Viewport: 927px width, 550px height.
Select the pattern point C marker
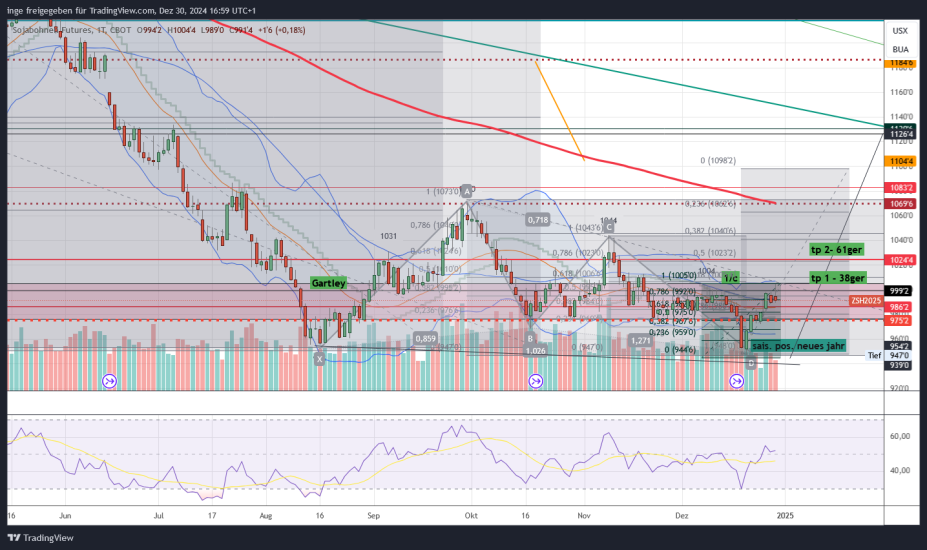(x=608, y=228)
